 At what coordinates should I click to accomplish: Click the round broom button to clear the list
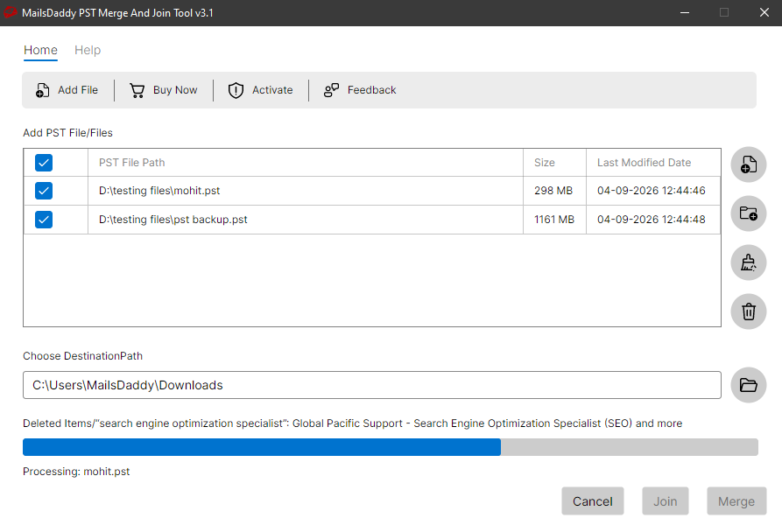[x=749, y=262]
